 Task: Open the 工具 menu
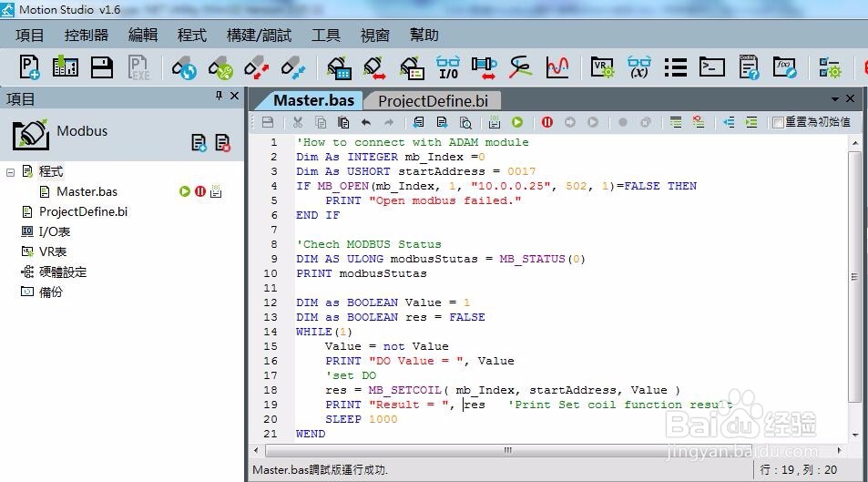325,36
